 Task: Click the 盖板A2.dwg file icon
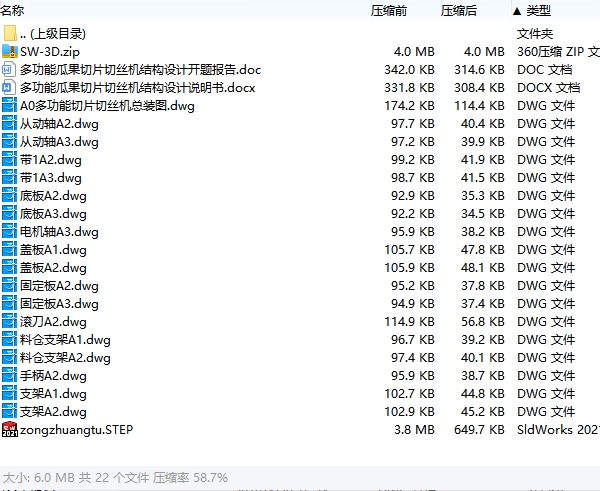point(10,267)
